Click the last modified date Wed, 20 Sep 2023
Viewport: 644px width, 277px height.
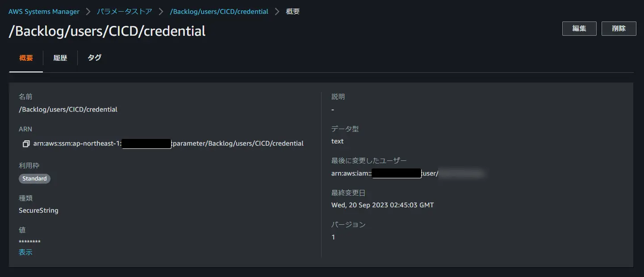[383, 205]
